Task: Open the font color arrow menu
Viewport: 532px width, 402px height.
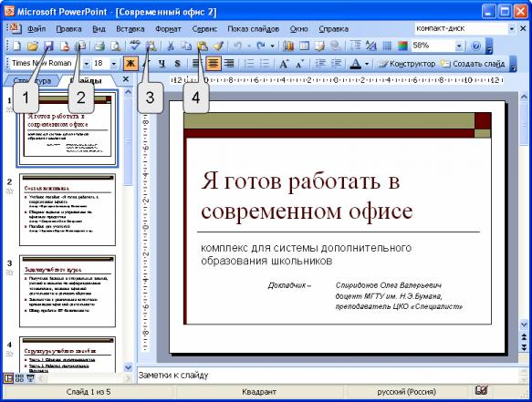Action: coord(367,64)
